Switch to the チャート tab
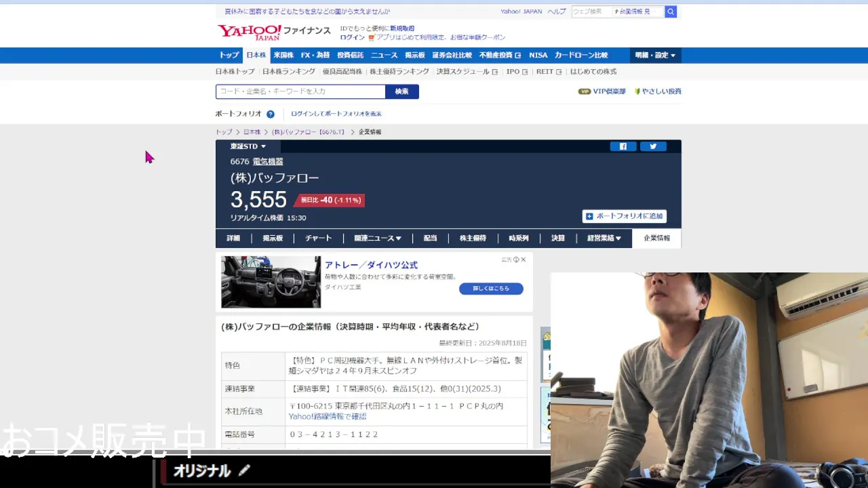 click(319, 239)
